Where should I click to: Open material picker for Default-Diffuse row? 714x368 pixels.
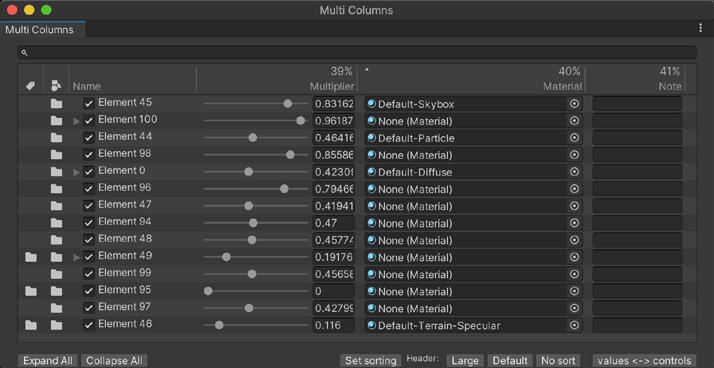[574, 172]
